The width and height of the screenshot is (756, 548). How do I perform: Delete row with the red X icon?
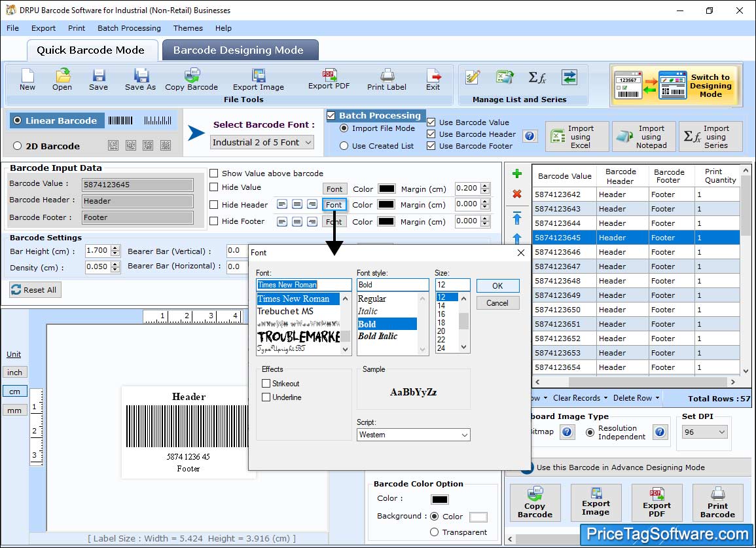click(517, 194)
